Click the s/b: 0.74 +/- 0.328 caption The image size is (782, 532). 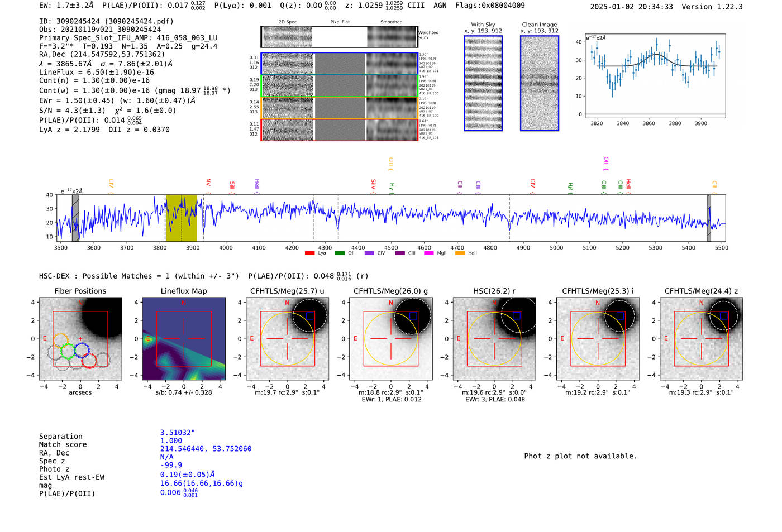coord(184,392)
